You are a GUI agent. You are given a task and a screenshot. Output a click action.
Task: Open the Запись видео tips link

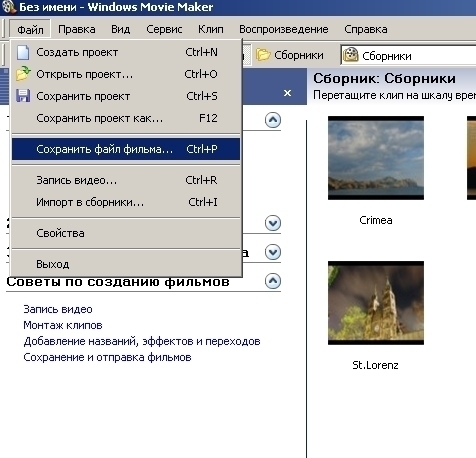(x=58, y=309)
